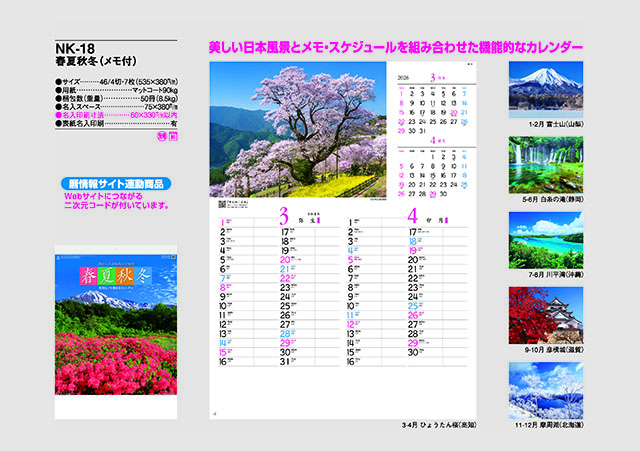640x451 pixels.
Task: Click day 29 in the April memo column
Action: point(413,343)
